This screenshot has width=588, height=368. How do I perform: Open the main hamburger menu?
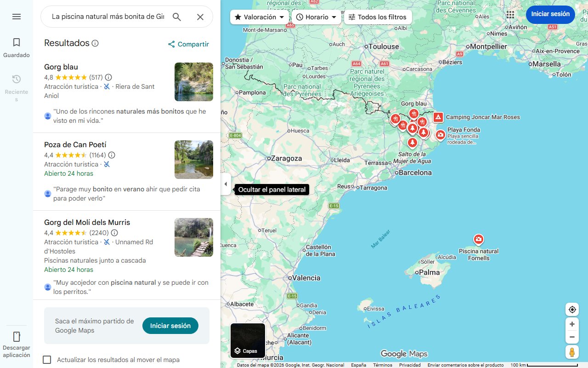(17, 17)
